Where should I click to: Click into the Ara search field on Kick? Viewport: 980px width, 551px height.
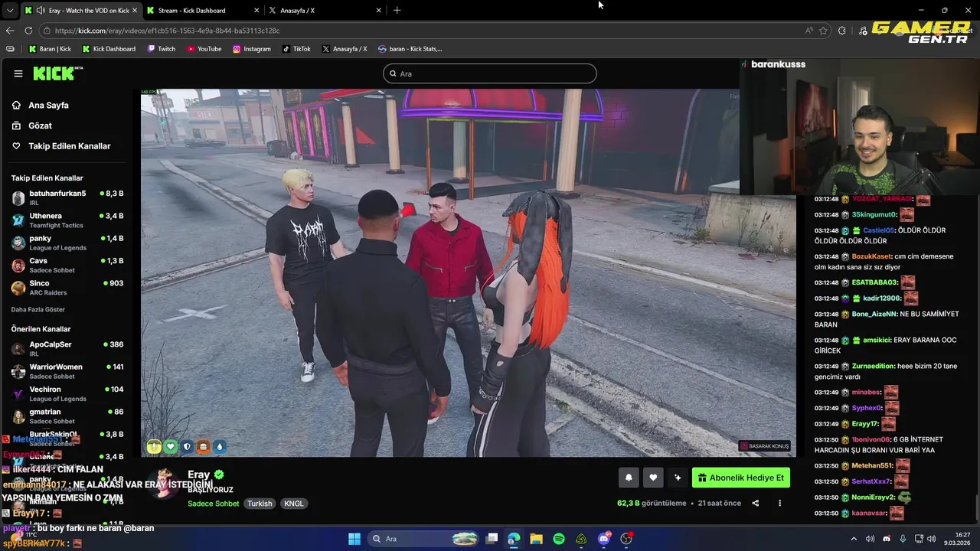(490, 73)
